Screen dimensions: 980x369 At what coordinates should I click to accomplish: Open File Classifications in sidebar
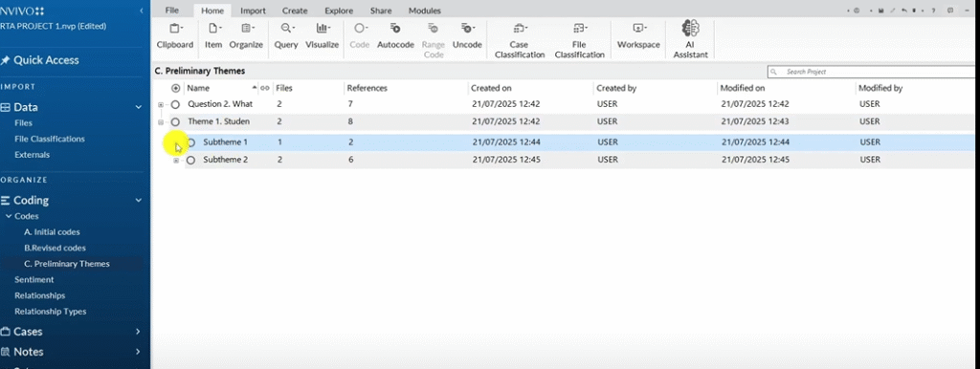[50, 139]
